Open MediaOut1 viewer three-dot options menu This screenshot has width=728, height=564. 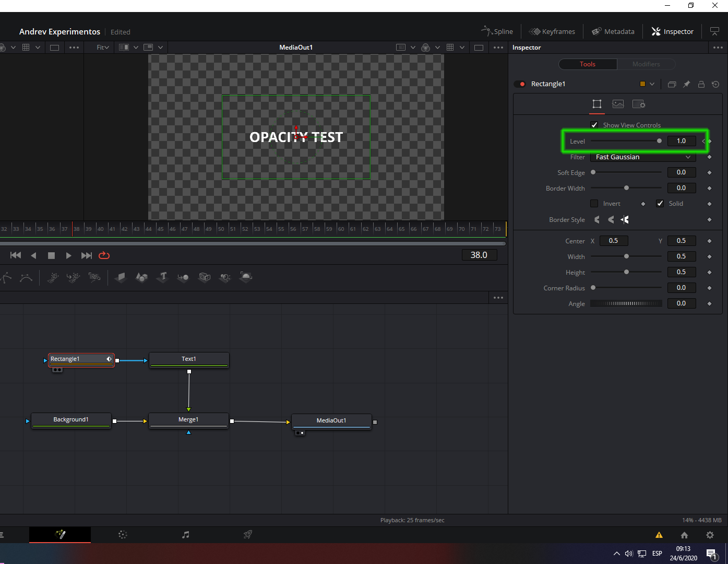click(498, 48)
